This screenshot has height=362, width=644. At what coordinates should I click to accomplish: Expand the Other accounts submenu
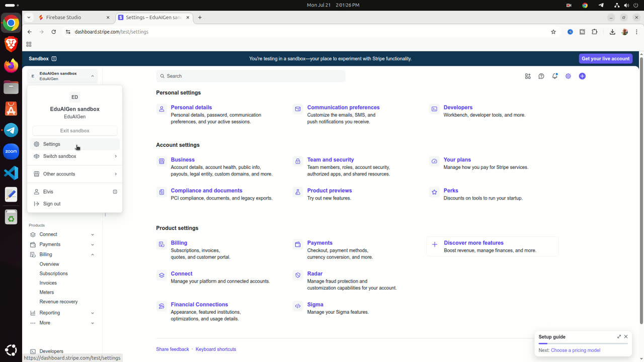click(75, 174)
